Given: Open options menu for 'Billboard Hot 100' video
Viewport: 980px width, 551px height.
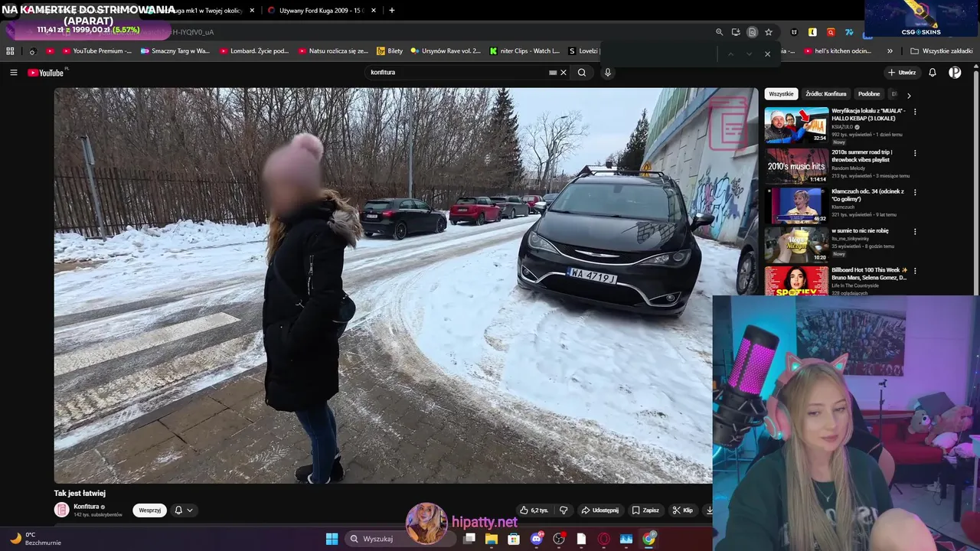Looking at the screenshot, I should (915, 271).
